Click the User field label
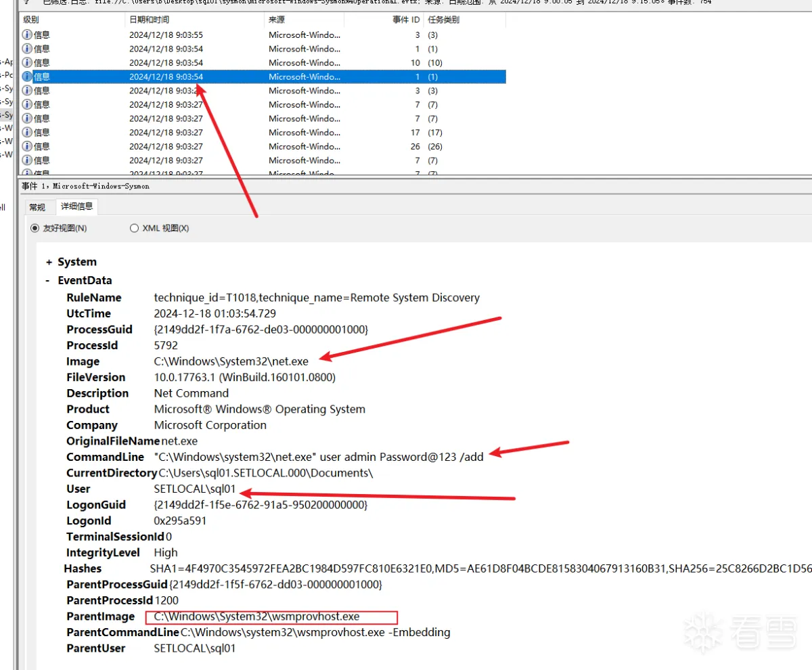This screenshot has width=812, height=670. pos(78,489)
